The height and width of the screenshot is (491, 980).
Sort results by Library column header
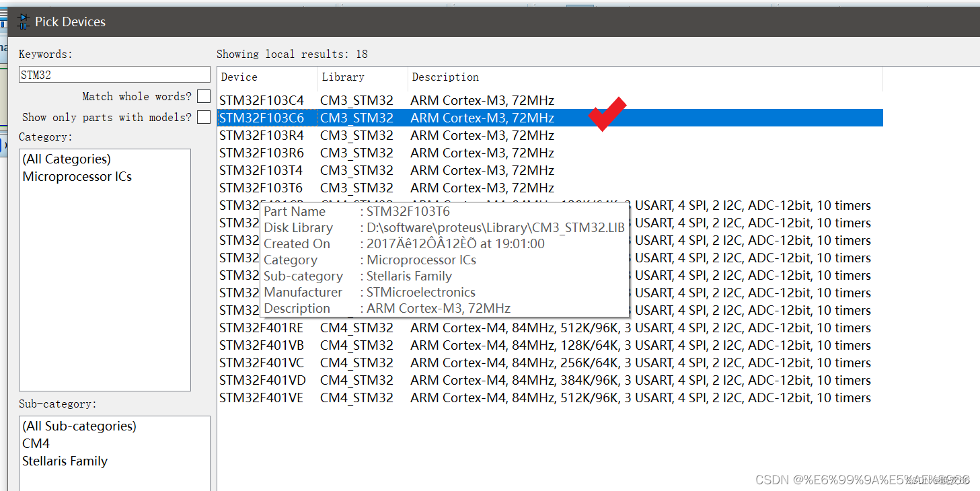coord(363,77)
